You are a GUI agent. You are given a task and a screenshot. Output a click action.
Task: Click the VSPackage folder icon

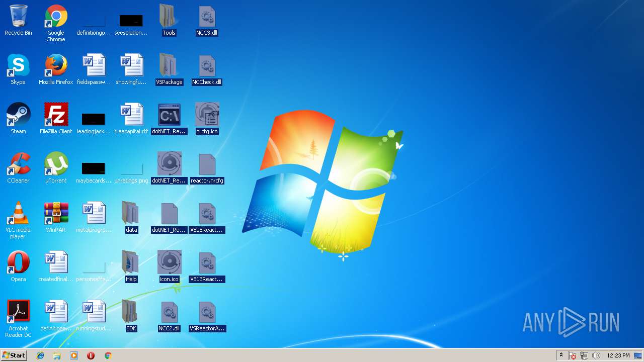pyautogui.click(x=169, y=70)
